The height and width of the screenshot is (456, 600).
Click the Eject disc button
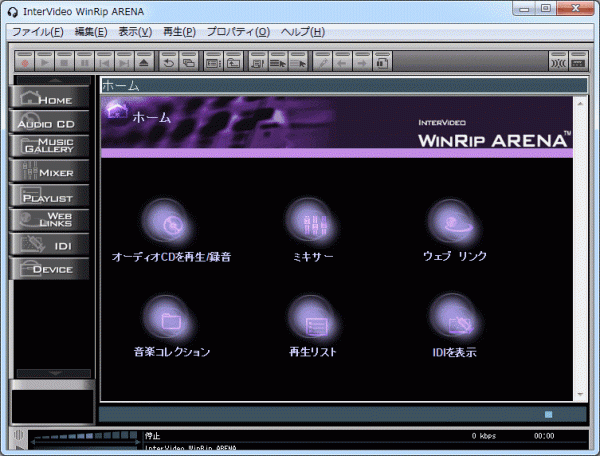(x=144, y=62)
